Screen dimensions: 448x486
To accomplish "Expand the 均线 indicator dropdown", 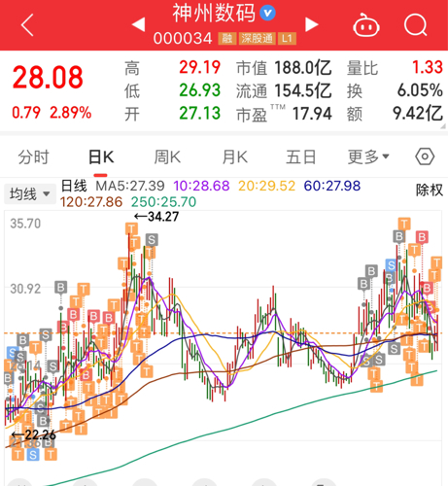I will [x=30, y=194].
